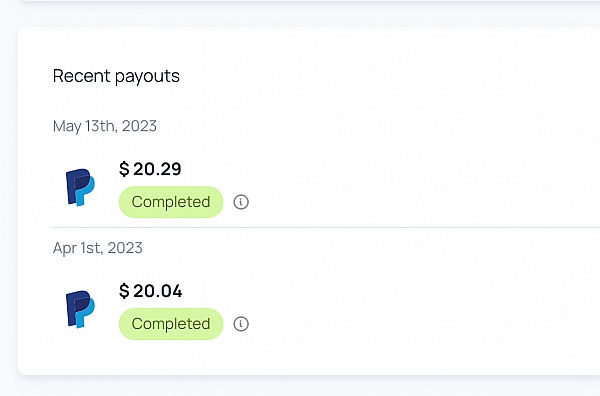600x396 pixels.
Task: Select the $20.29 payout amount
Action: click(x=150, y=169)
